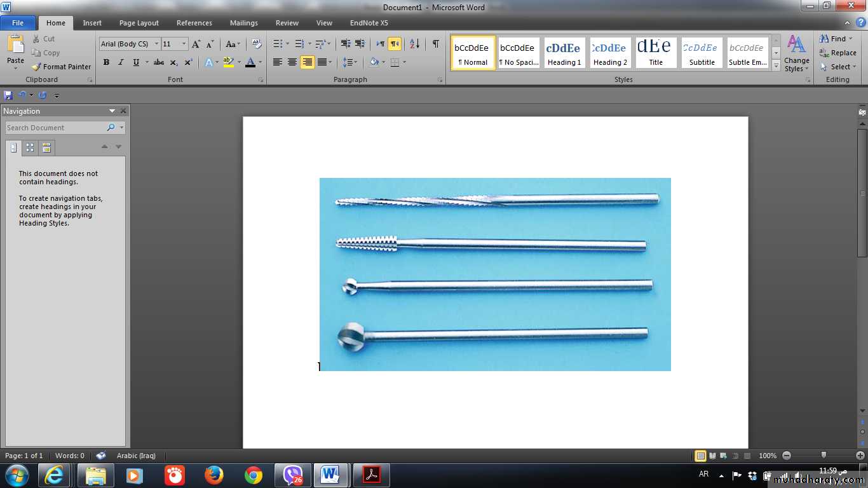
Task: Click the Grow Font icon
Action: [196, 44]
